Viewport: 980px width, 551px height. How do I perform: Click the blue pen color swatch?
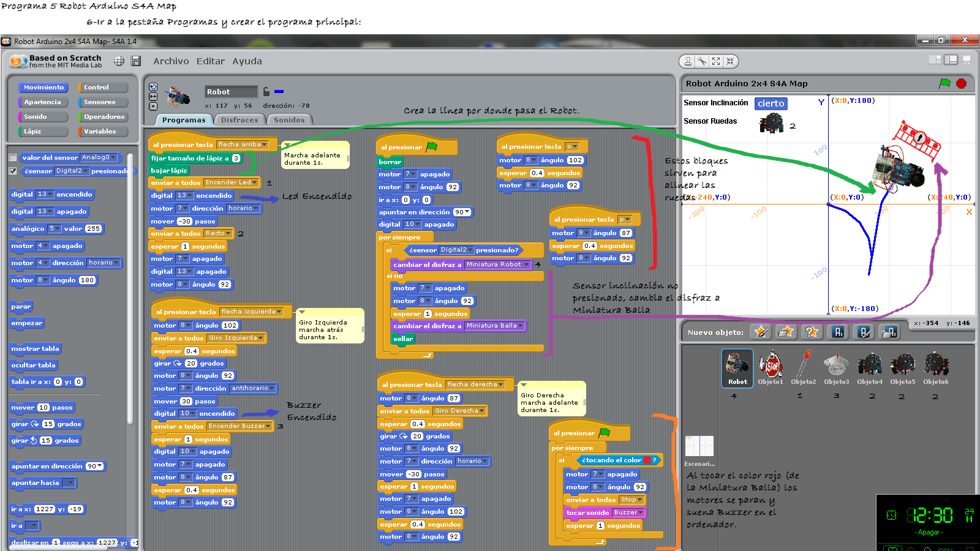click(279, 91)
